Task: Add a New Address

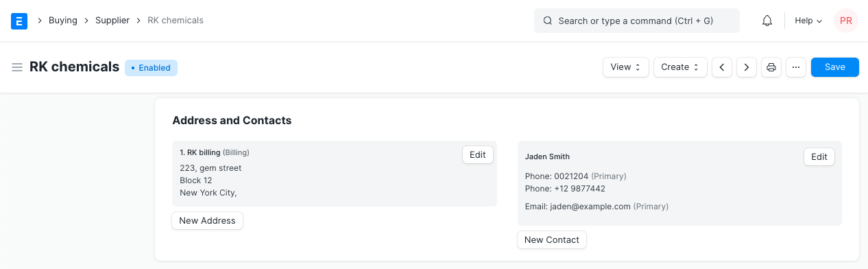Action: [207, 221]
